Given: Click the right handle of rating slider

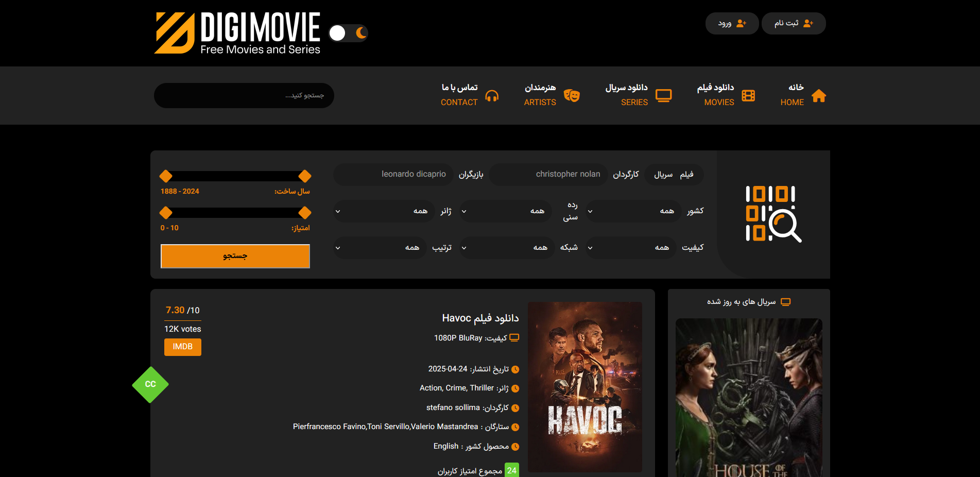Looking at the screenshot, I should [x=305, y=213].
